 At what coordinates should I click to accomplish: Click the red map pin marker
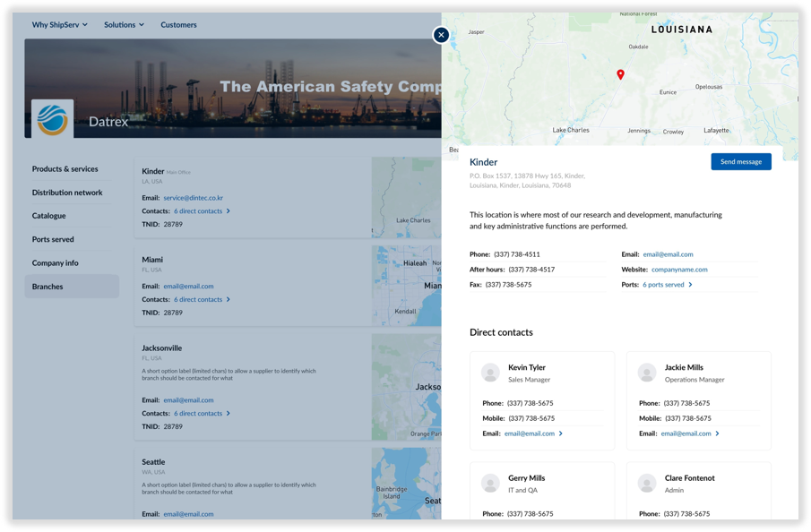pos(621,74)
